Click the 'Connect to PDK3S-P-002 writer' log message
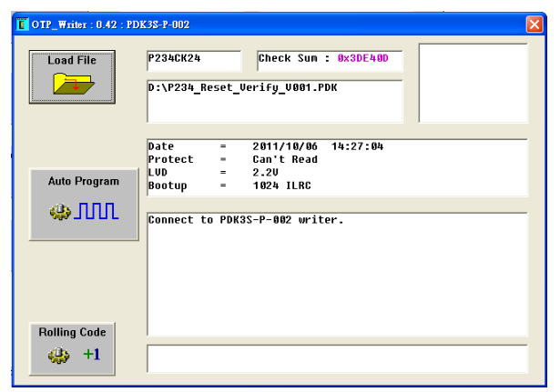 click(246, 220)
